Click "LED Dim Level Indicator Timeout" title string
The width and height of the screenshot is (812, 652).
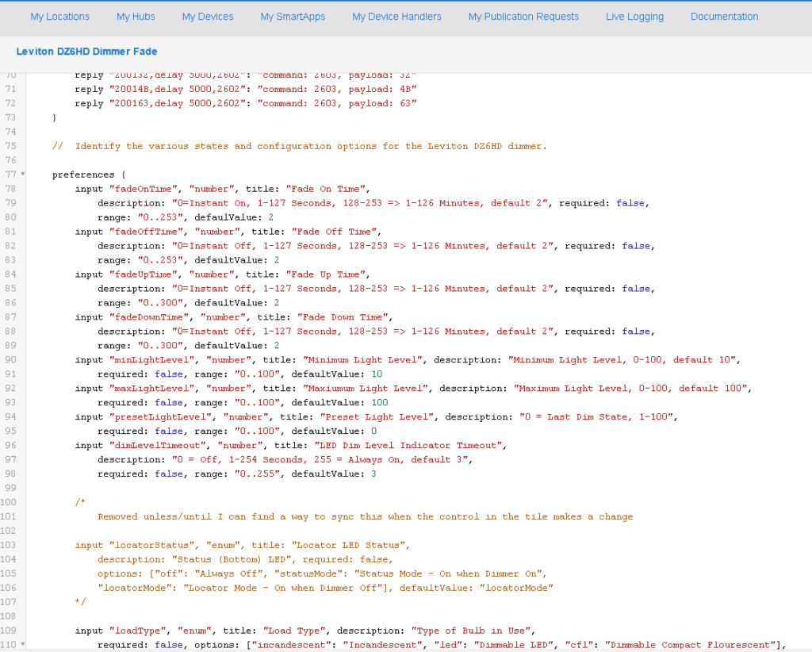point(408,445)
